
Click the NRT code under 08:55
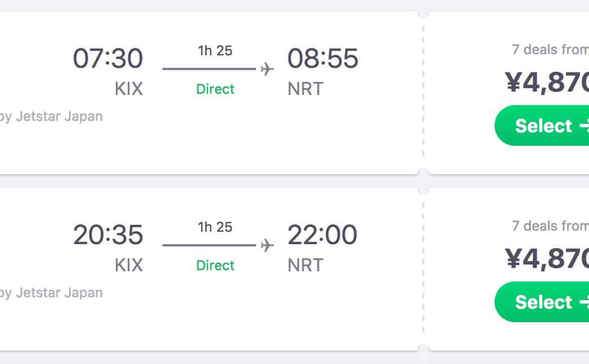pyautogui.click(x=305, y=89)
